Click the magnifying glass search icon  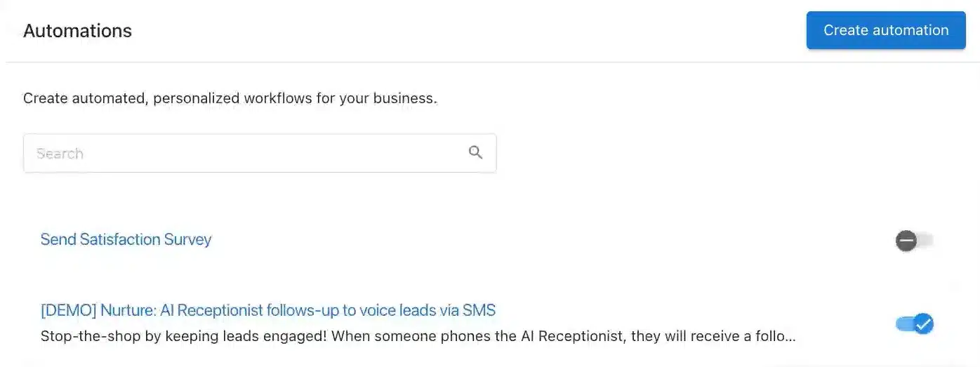[475, 152]
